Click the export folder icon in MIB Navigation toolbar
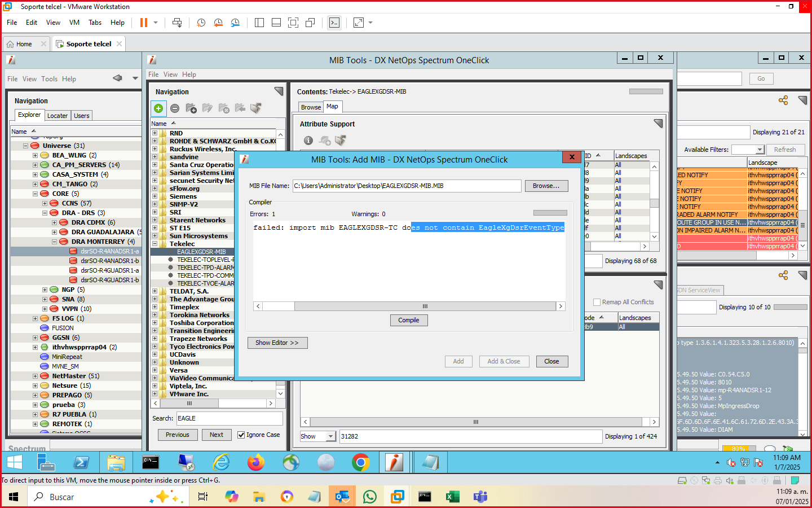Screen dimensions: 812x508 [x=256, y=108]
